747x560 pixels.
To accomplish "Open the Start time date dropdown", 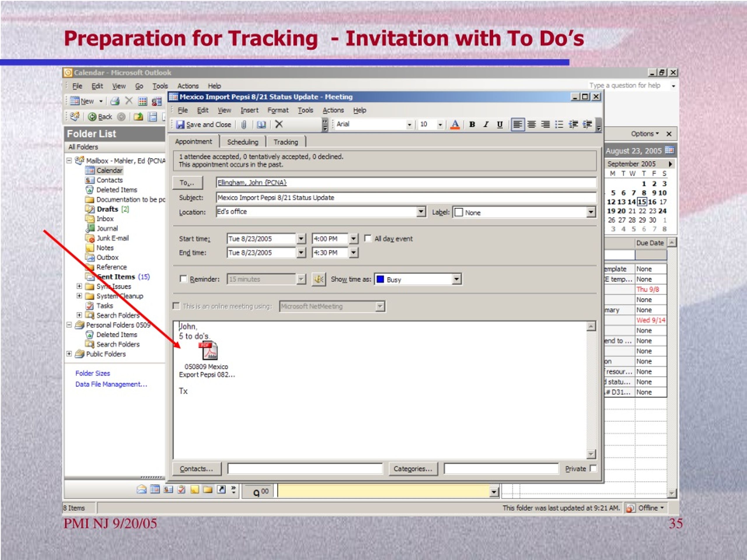I will pyautogui.click(x=301, y=239).
